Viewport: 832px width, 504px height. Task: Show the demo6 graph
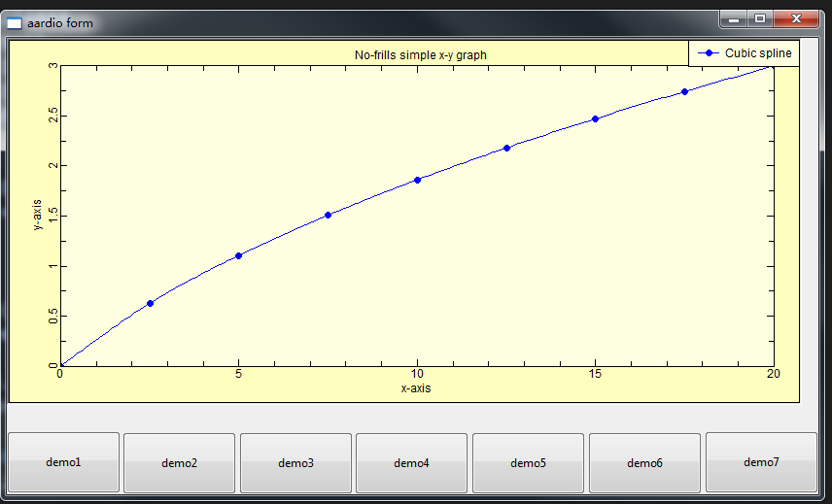pyautogui.click(x=644, y=462)
